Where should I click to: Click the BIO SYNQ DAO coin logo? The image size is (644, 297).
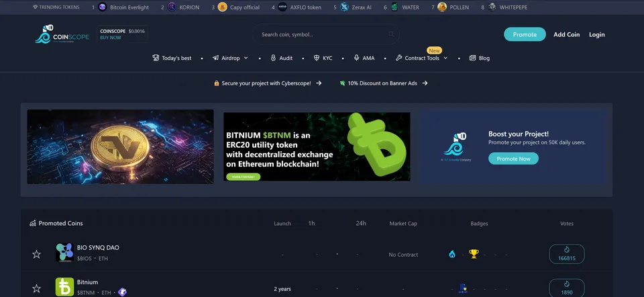[x=64, y=252]
